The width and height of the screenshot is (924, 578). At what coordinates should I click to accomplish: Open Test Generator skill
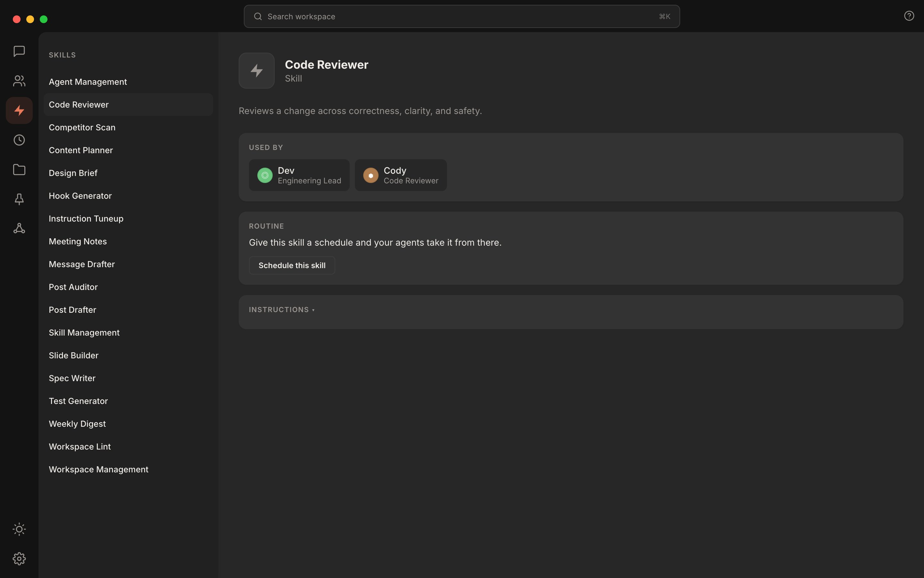coord(128,401)
